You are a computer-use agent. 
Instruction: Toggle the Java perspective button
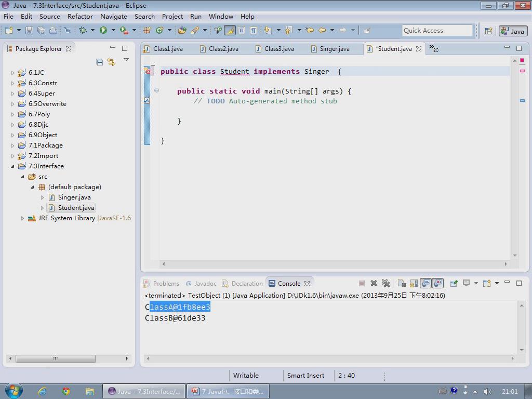tap(513, 31)
